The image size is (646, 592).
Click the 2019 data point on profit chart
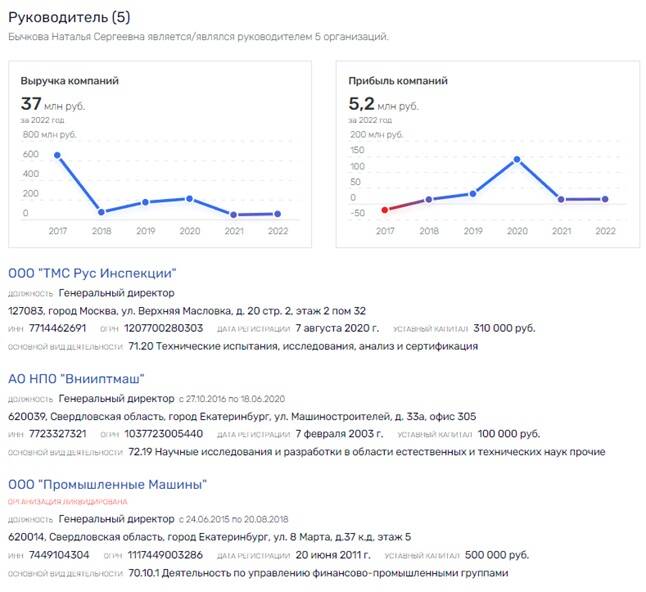tap(473, 193)
